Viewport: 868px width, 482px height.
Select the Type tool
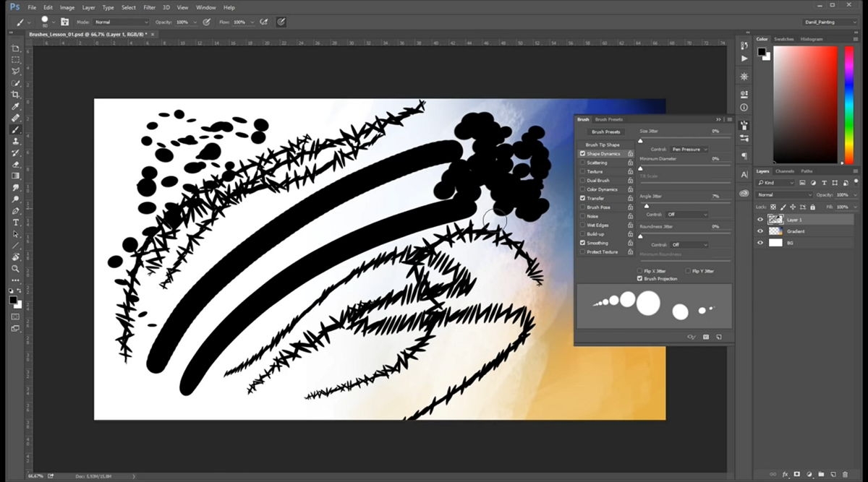tap(15, 222)
